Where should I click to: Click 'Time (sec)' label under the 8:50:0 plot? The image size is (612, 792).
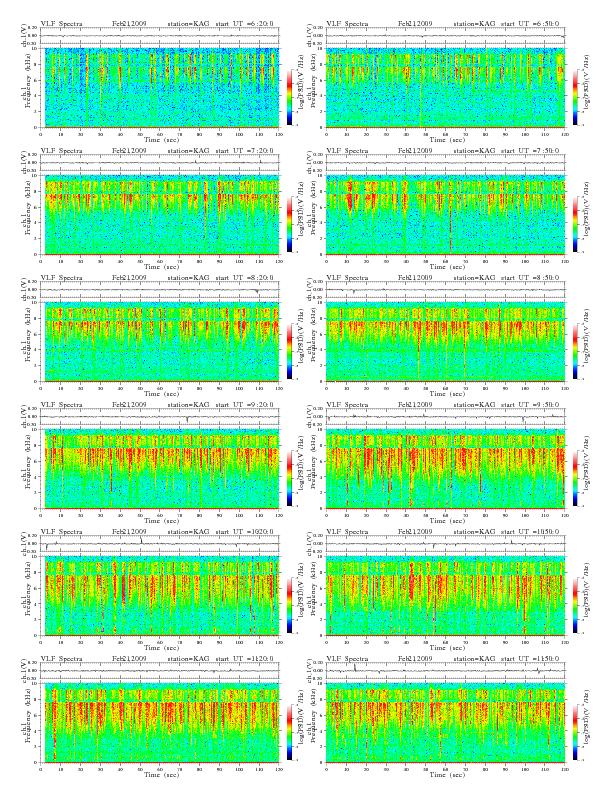pyautogui.click(x=447, y=394)
